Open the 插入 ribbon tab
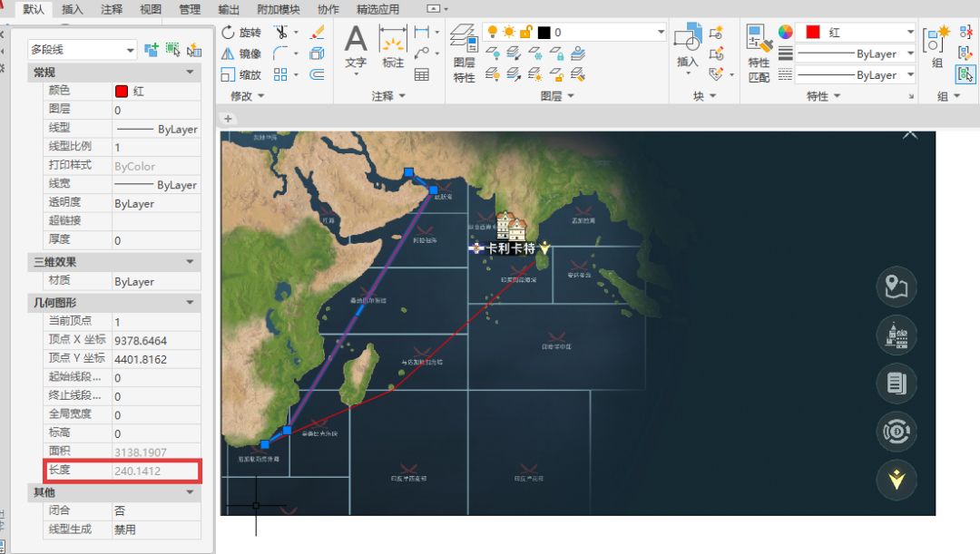The image size is (980, 554). (x=72, y=9)
